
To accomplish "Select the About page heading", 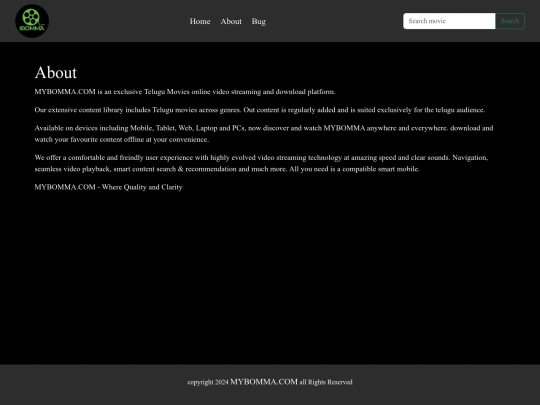I will (56, 72).
